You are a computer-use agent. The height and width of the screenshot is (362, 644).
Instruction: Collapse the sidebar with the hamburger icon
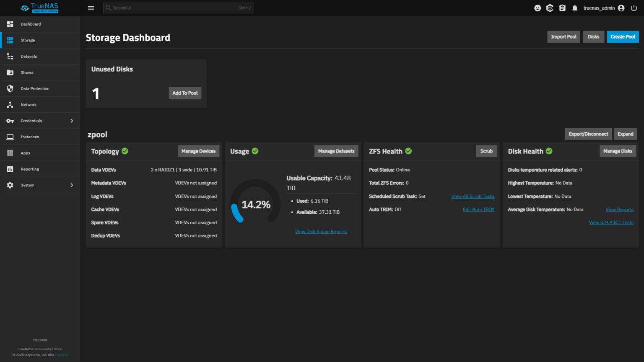coord(91,8)
